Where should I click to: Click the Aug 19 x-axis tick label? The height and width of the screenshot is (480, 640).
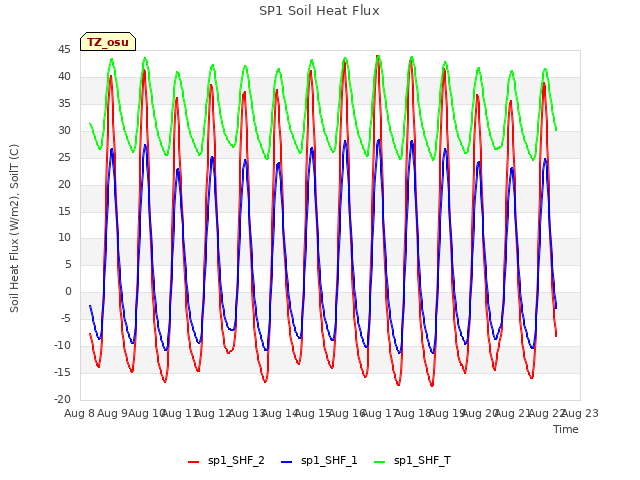[447, 413]
